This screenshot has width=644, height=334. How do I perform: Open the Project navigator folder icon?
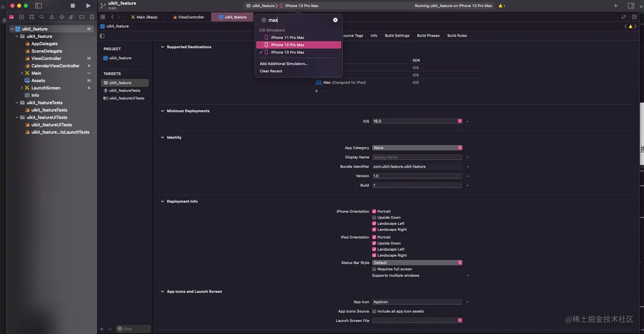(x=11, y=17)
